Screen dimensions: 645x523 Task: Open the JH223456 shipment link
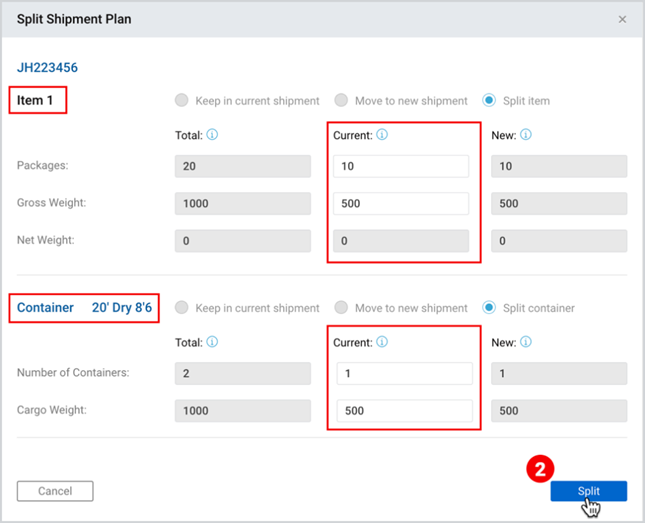47,67
